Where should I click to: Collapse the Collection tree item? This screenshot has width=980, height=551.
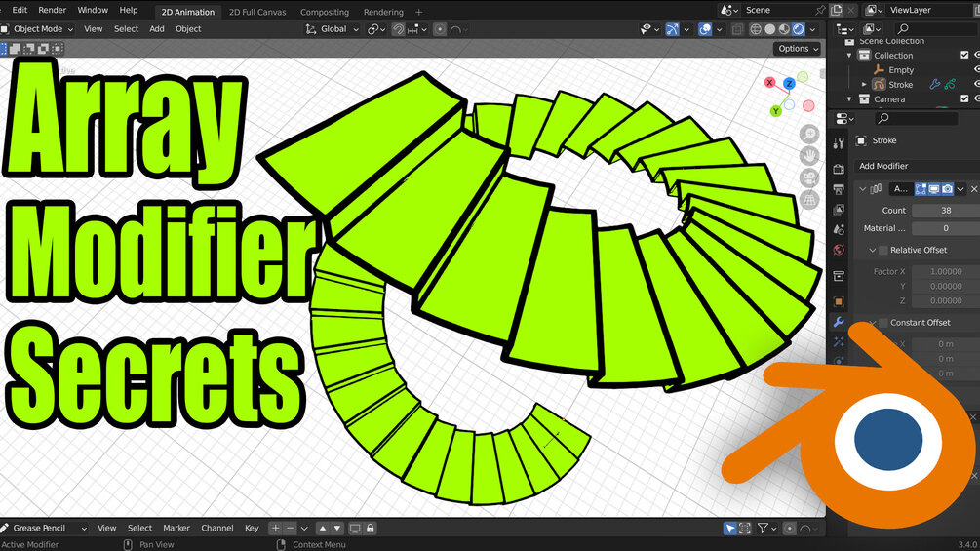(849, 55)
